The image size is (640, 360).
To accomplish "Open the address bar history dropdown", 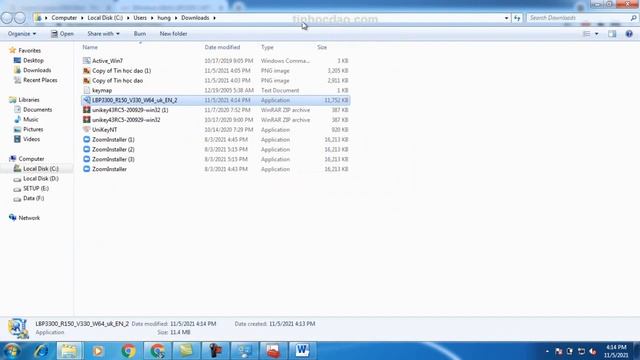I will tap(507, 18).
